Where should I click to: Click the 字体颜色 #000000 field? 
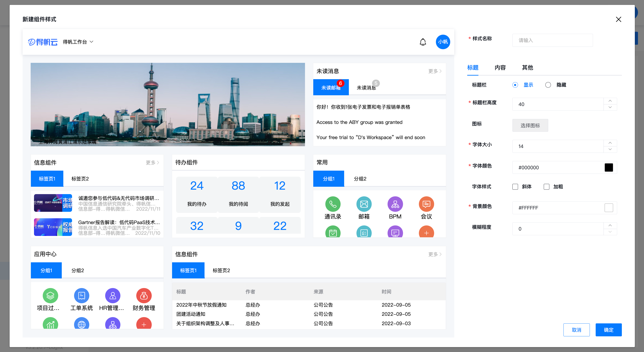click(565, 167)
